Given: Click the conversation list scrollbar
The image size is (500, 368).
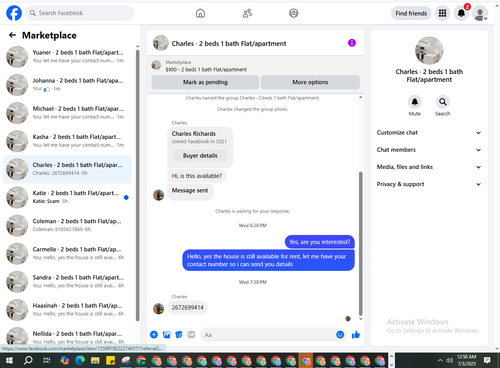Looking at the screenshot, I should (x=138, y=185).
